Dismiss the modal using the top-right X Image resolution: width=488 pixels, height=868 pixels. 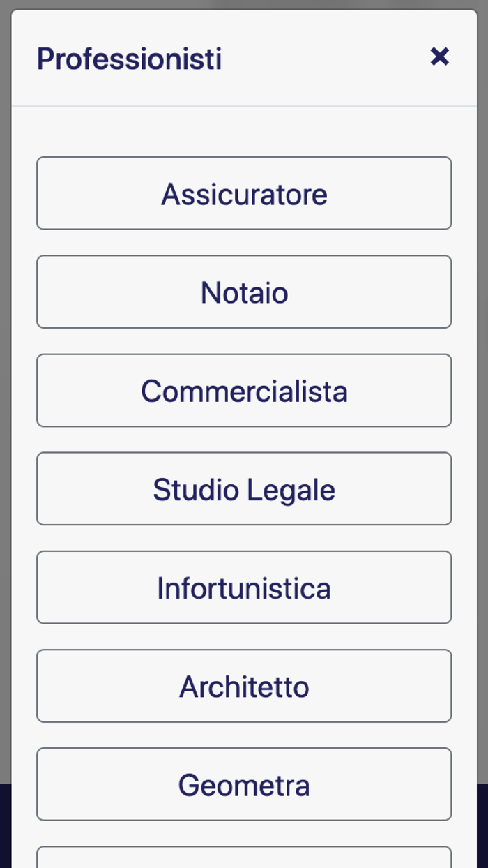point(440,57)
